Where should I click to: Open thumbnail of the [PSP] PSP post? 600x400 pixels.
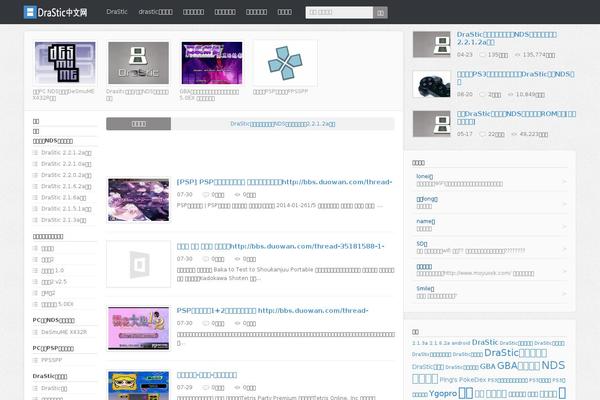[x=139, y=200]
